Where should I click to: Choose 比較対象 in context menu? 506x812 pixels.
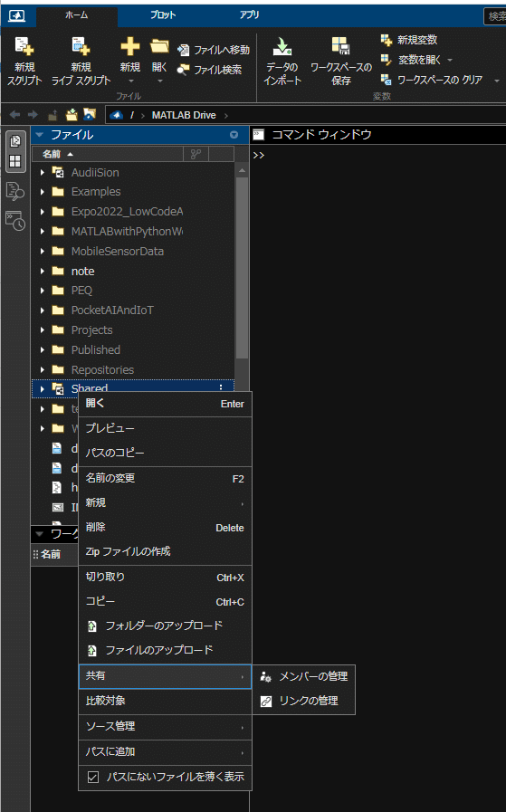point(165,702)
